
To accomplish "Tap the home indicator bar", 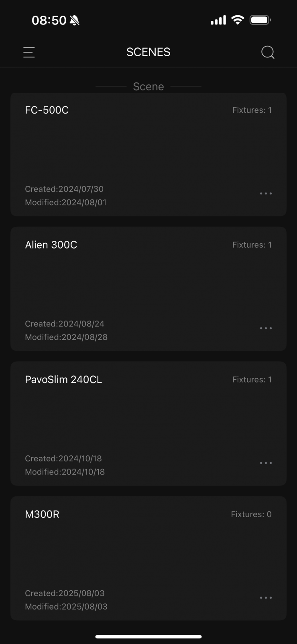I will coord(148,636).
